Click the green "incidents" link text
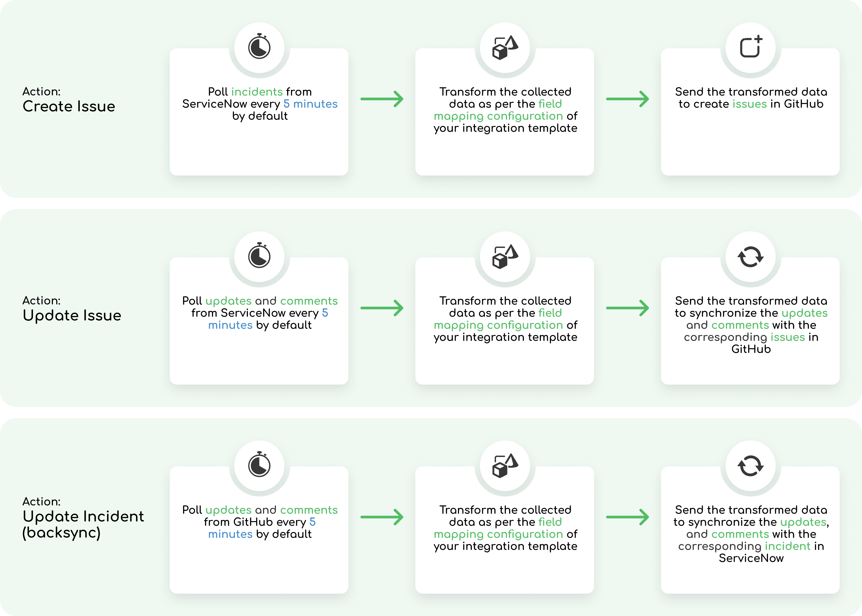862x616 pixels. point(257,92)
